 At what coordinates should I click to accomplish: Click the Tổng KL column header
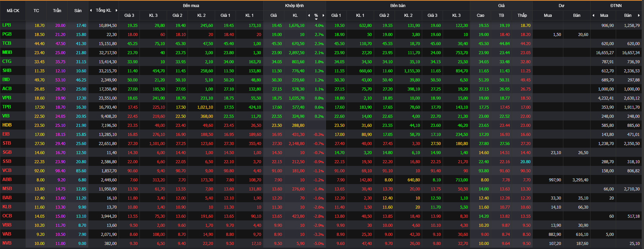[x=104, y=10]
